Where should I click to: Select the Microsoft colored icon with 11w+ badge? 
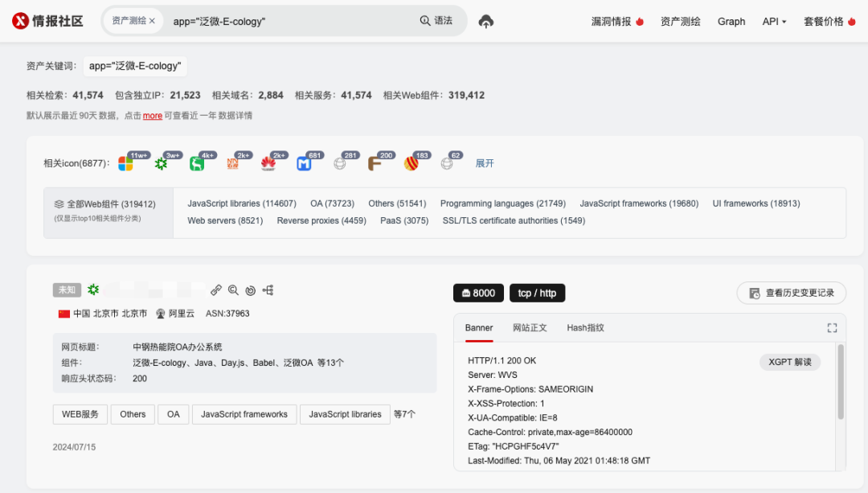(x=125, y=164)
